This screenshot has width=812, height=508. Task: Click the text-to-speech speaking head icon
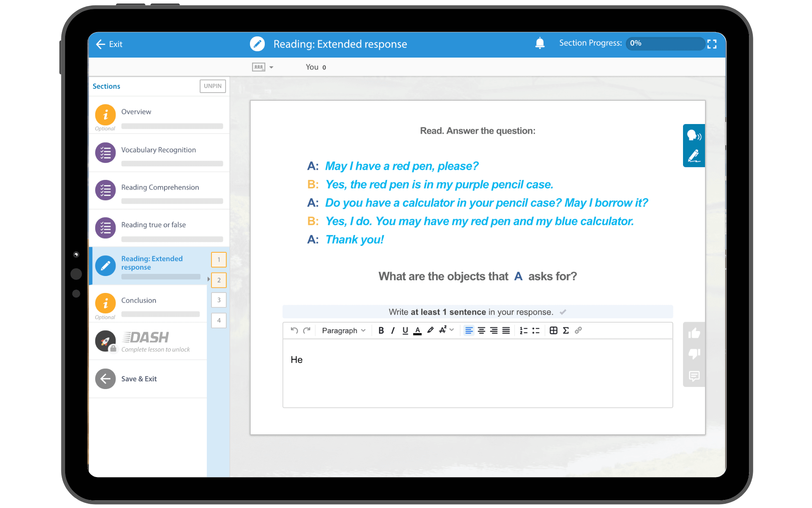(694, 135)
